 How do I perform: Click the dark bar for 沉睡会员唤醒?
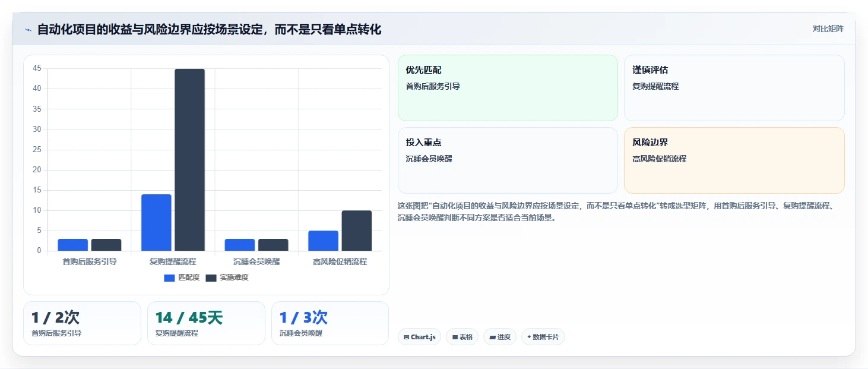273,245
